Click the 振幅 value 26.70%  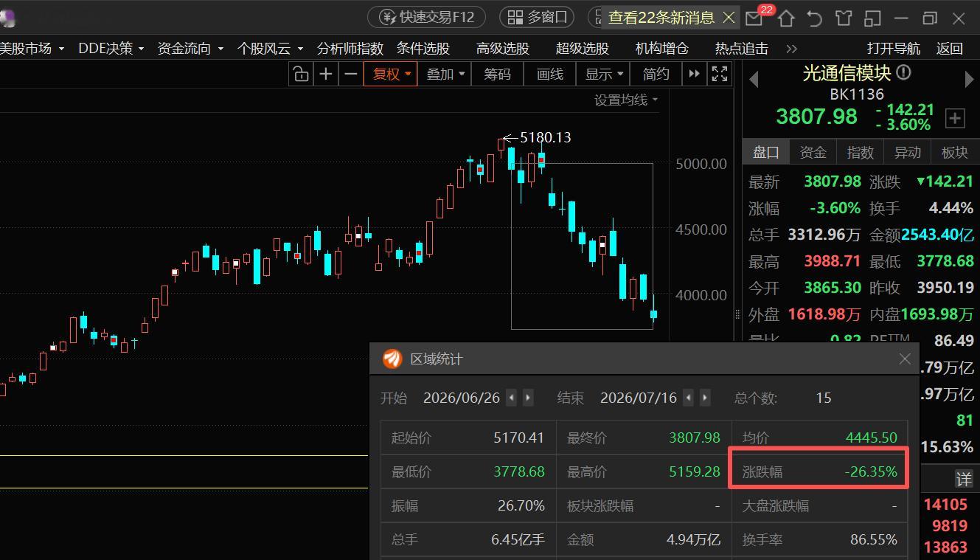[x=521, y=505]
